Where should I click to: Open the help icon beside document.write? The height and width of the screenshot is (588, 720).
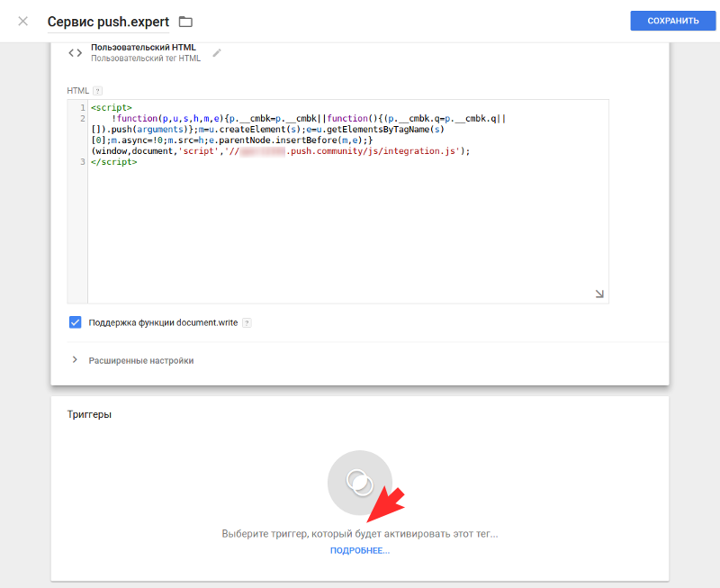coord(247,322)
